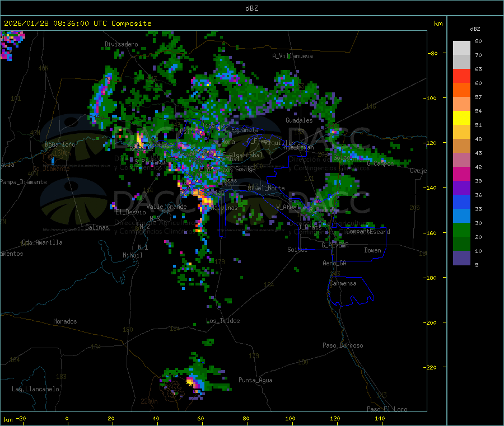
Task: Click the A_Villanueva location label
Action: [x=292, y=56]
